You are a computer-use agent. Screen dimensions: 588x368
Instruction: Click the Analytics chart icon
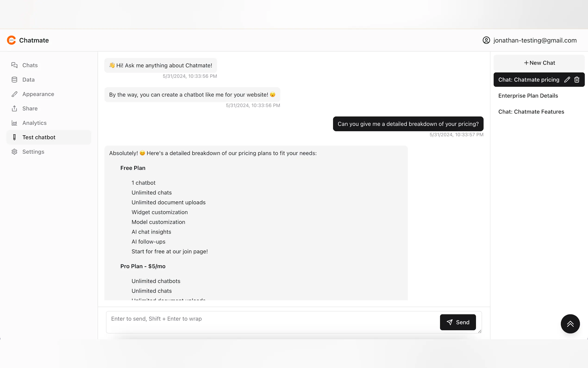(x=14, y=123)
